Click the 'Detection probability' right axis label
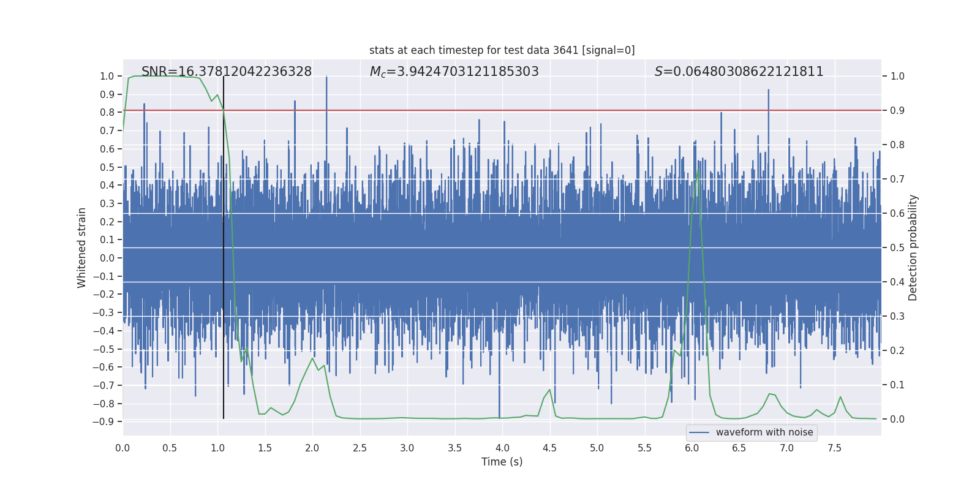 (913, 247)
